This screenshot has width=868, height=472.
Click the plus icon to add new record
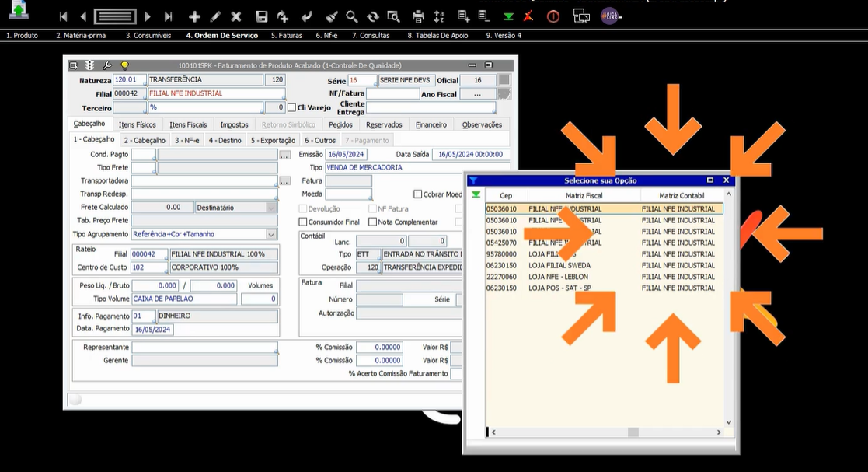pos(195,16)
